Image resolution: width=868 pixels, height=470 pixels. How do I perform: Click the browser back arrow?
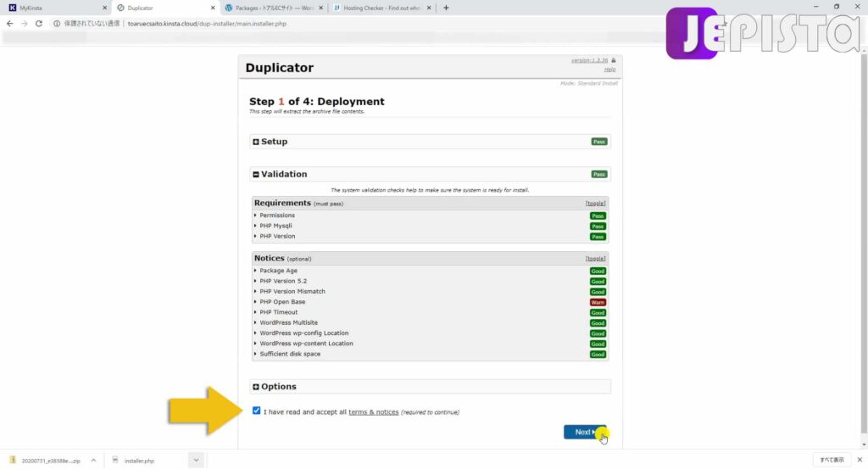[9, 24]
